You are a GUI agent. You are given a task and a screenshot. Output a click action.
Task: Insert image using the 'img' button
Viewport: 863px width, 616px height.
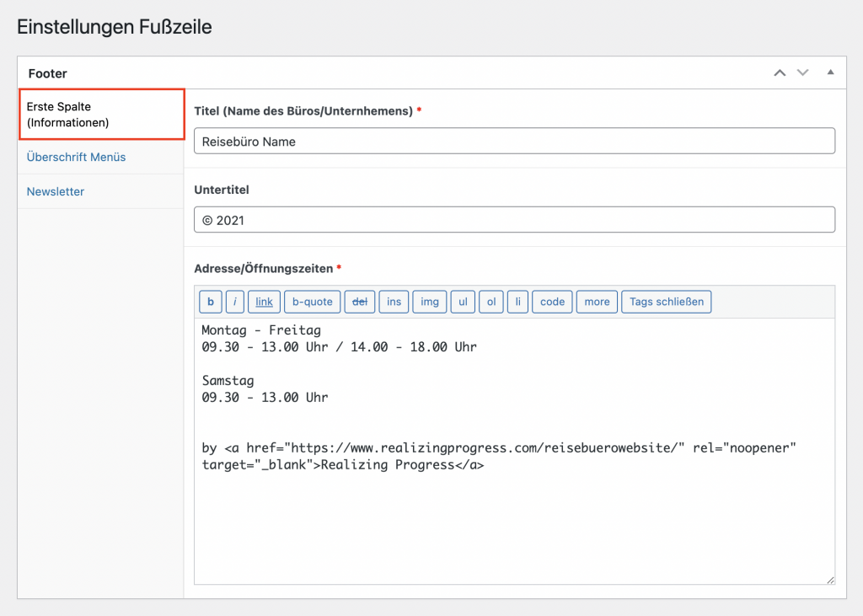pos(430,302)
